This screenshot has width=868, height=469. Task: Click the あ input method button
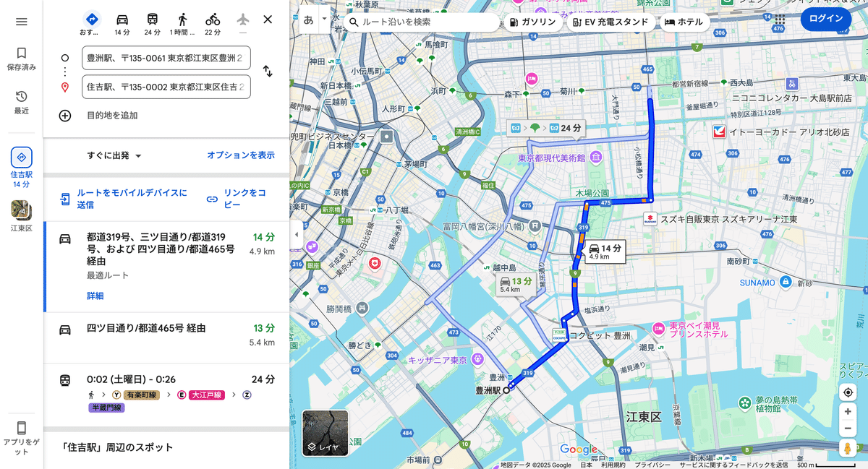pyautogui.click(x=309, y=20)
